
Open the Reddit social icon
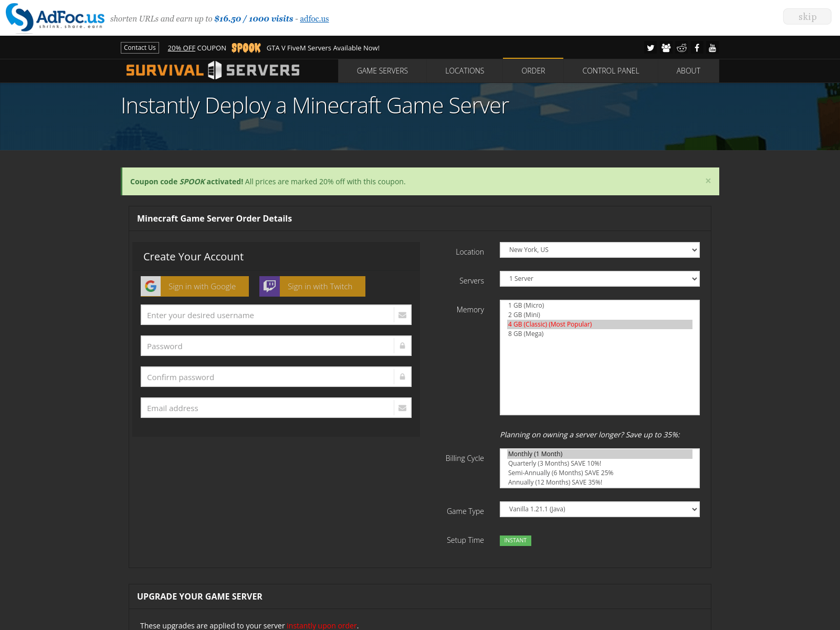point(681,48)
